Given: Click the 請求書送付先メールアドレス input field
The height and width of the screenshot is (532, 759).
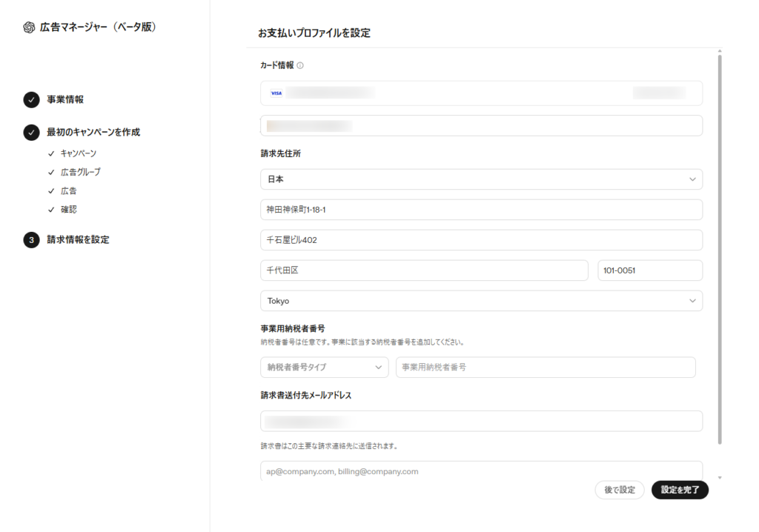Looking at the screenshot, I should [481, 421].
